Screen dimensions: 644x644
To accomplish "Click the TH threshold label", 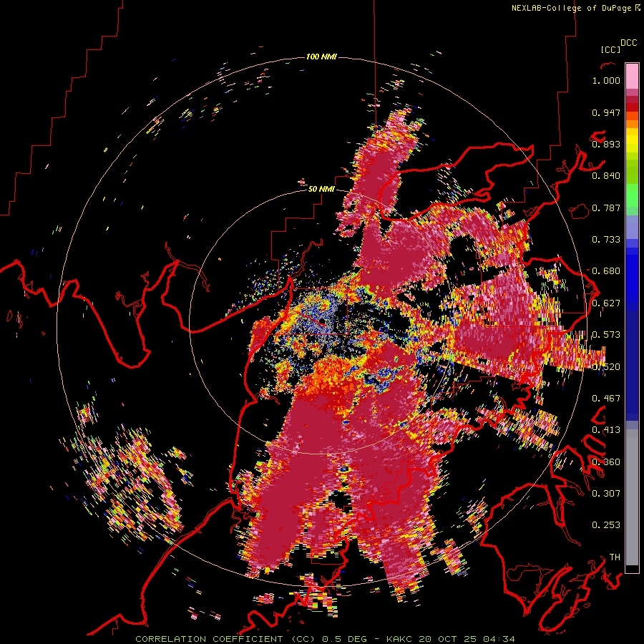I will pos(615,557).
